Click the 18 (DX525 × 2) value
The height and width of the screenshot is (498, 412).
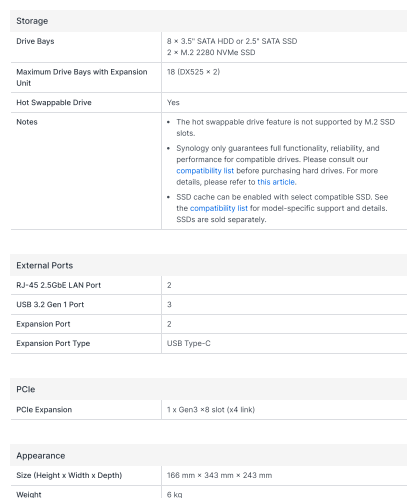click(193, 72)
